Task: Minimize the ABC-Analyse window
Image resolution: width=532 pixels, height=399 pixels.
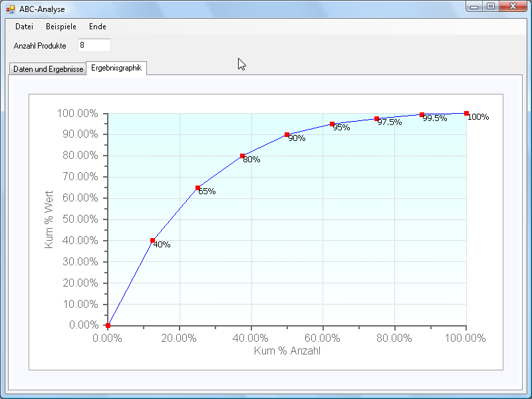Action: (x=474, y=6)
